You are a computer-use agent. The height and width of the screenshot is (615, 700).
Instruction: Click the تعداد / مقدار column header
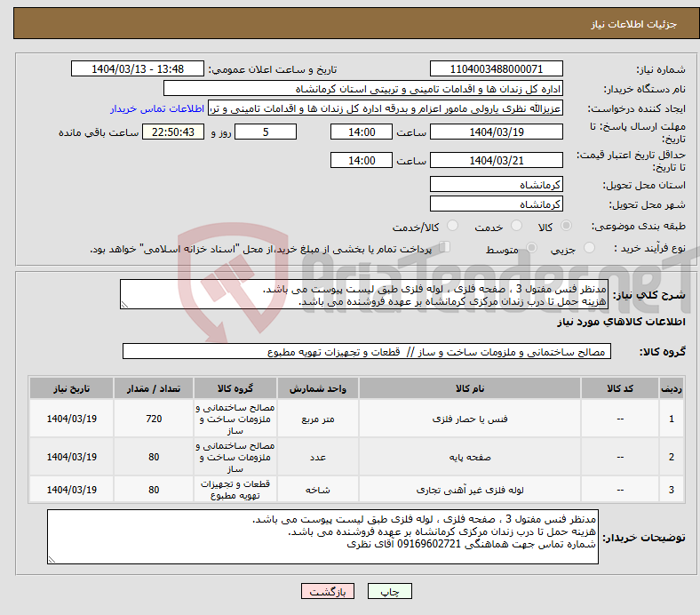point(154,388)
